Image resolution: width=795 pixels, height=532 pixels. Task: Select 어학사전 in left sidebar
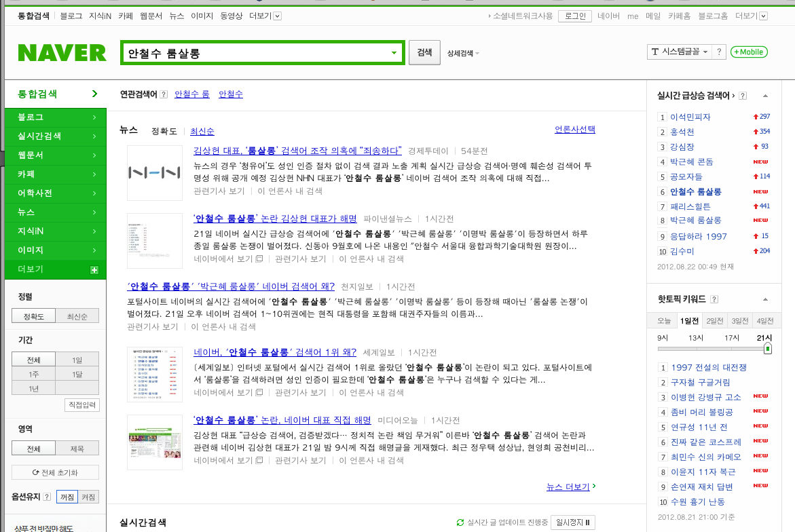(x=55, y=193)
